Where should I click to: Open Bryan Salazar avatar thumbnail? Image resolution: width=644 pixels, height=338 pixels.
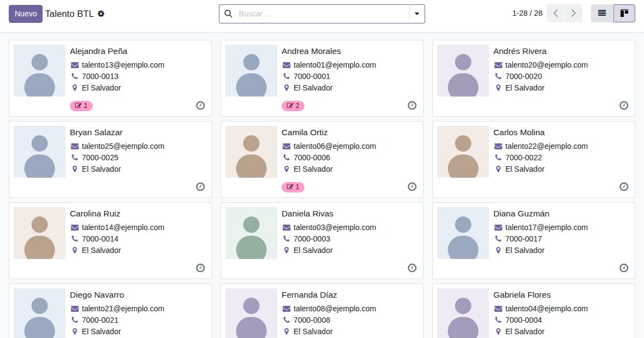point(39,152)
